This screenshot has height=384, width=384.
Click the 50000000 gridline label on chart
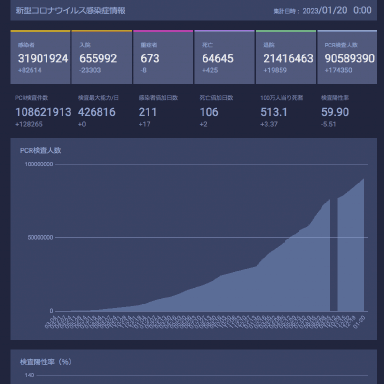click(40, 238)
